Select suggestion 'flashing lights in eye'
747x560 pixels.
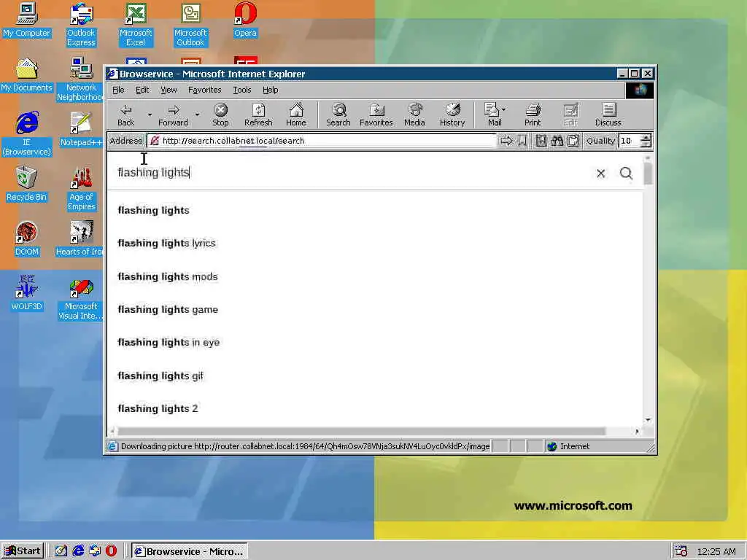point(169,343)
